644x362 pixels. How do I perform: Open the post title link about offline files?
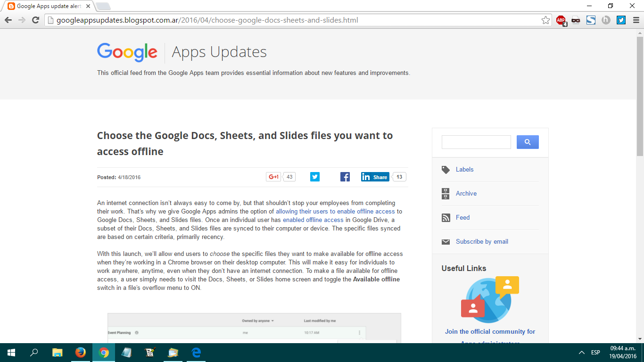coord(245,143)
